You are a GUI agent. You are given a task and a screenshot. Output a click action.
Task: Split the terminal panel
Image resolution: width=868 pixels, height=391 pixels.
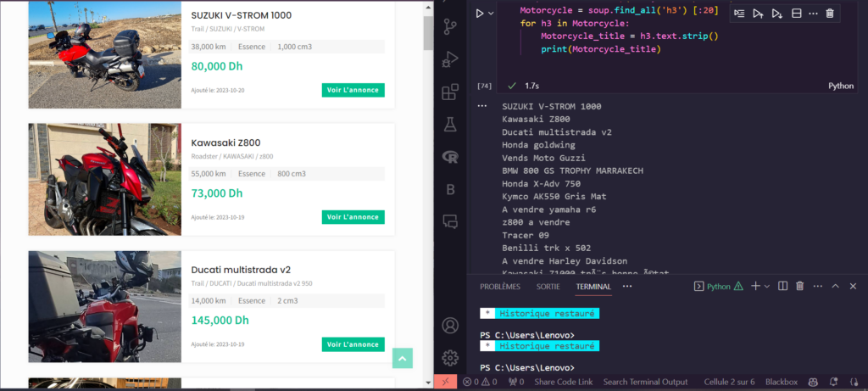coord(782,287)
